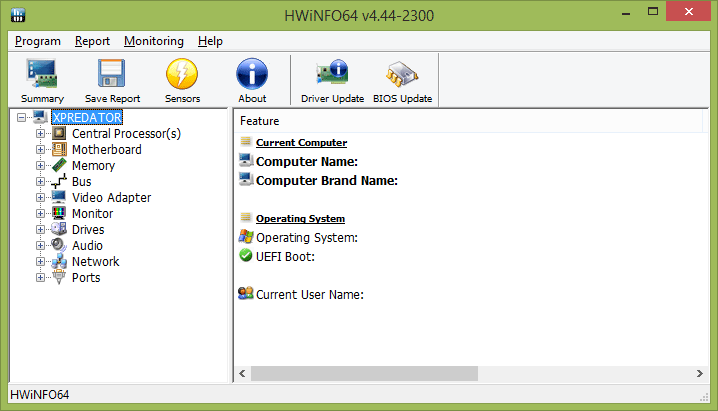Select the Central Processor(s) label
Image resolution: width=718 pixels, height=411 pixels.
[126, 134]
